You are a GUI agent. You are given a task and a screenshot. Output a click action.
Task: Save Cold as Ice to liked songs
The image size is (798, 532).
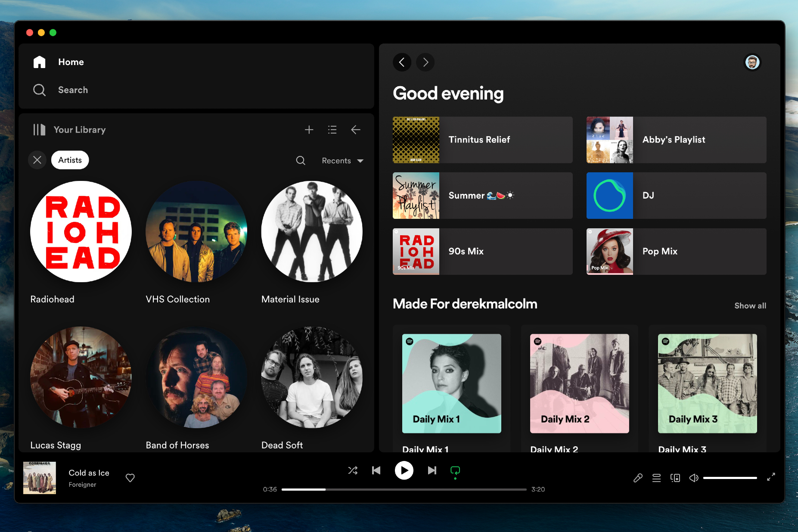click(x=130, y=478)
